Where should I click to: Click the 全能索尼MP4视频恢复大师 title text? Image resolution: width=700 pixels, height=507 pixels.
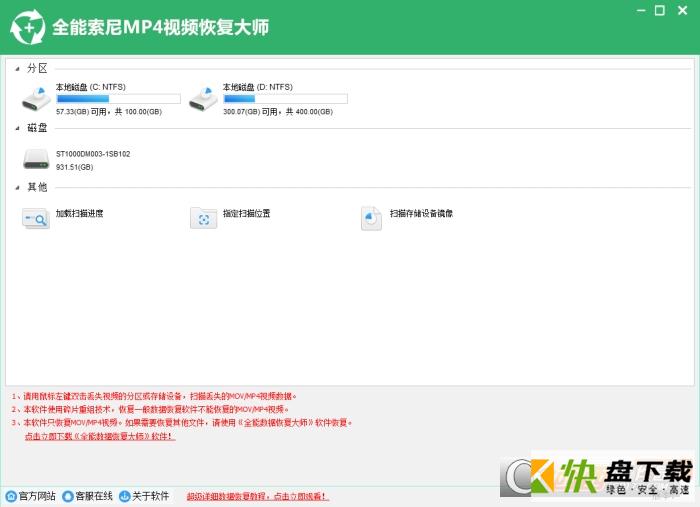click(160, 27)
